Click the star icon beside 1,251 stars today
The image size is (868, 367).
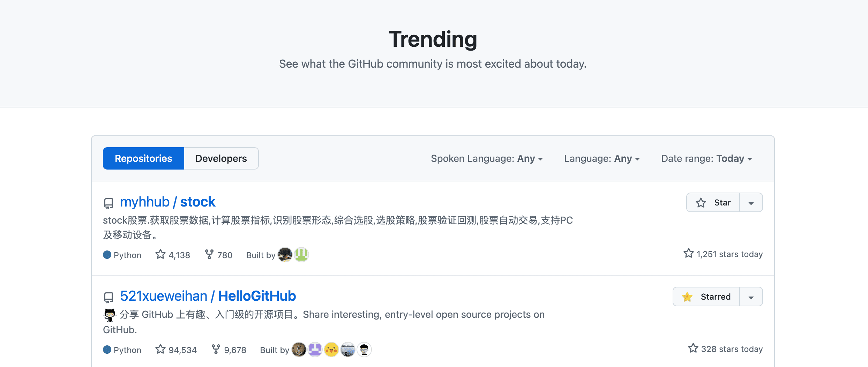[x=688, y=254]
